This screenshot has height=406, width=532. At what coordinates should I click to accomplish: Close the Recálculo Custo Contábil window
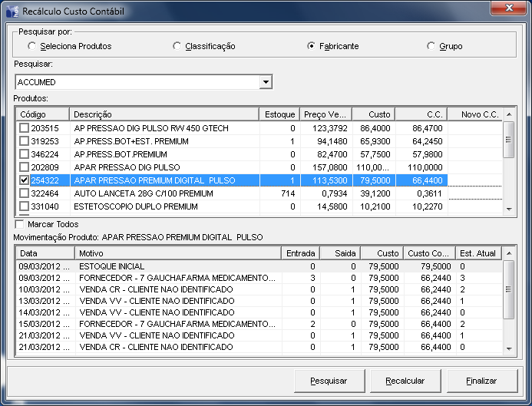tap(509, 8)
